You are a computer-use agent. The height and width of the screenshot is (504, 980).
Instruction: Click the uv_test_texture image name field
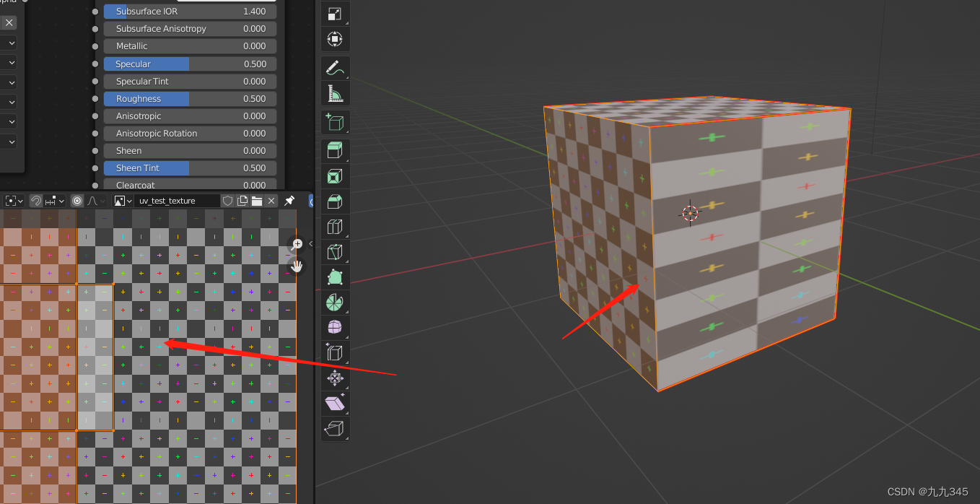177,201
